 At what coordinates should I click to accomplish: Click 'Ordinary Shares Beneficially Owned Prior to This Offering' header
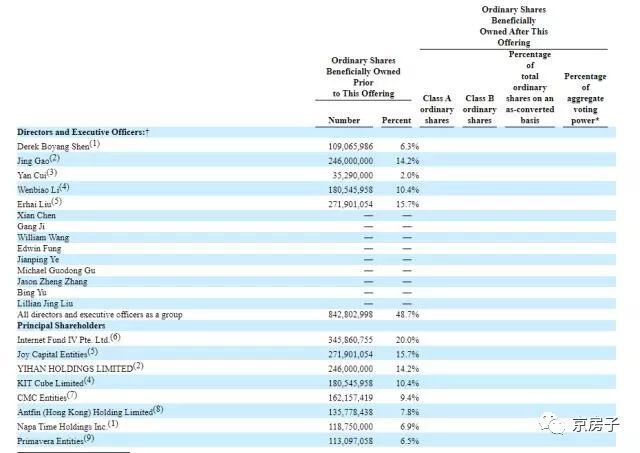[x=363, y=77]
